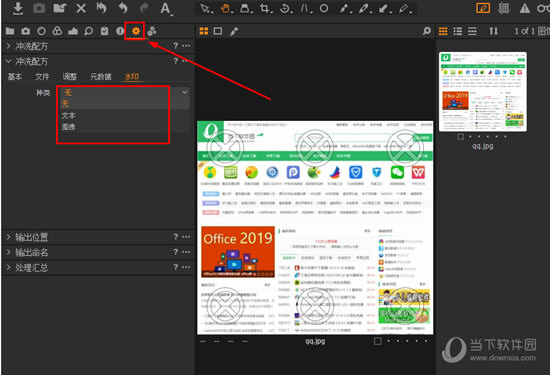Select the circle Spot removal tool
Image resolution: width=550 pixels, height=375 pixels.
point(324,8)
